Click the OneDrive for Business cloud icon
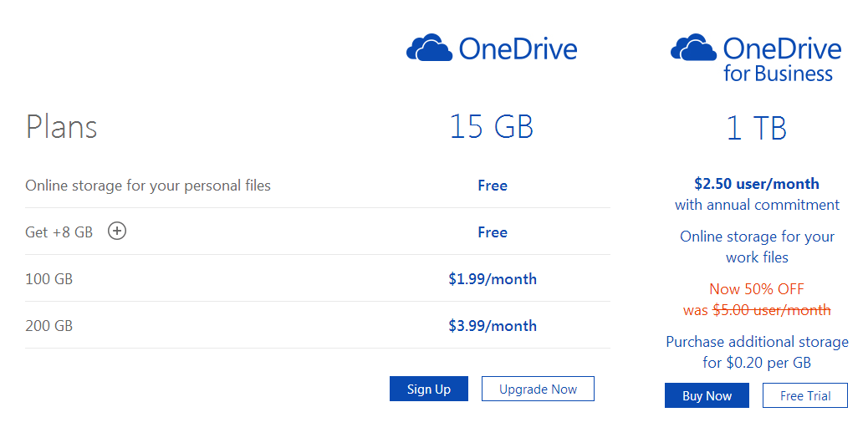The image size is (868, 448). tap(694, 48)
